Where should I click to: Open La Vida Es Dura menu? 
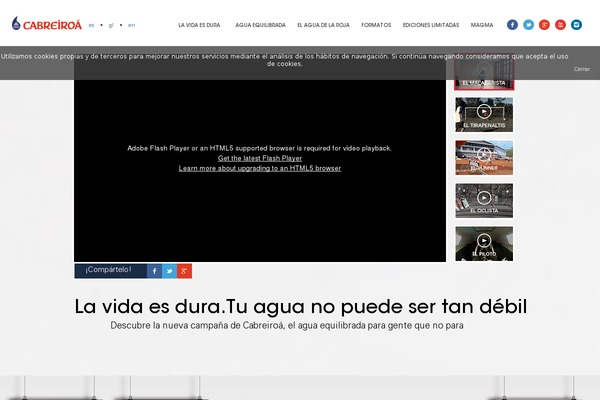tap(199, 25)
